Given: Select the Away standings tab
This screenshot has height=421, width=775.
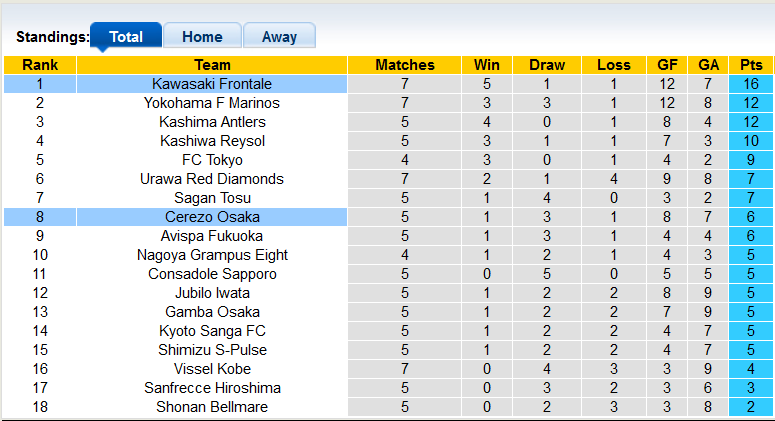Looking at the screenshot, I should coord(279,37).
